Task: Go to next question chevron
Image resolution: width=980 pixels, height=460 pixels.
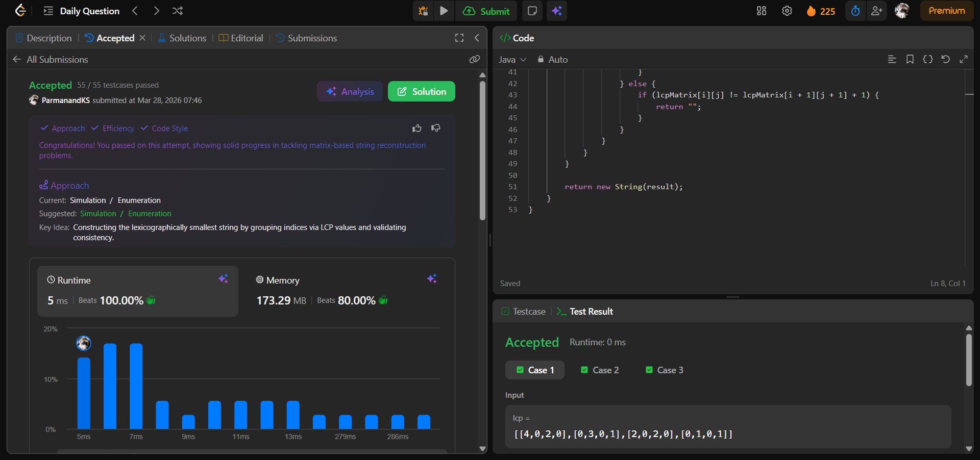Action: (157, 11)
